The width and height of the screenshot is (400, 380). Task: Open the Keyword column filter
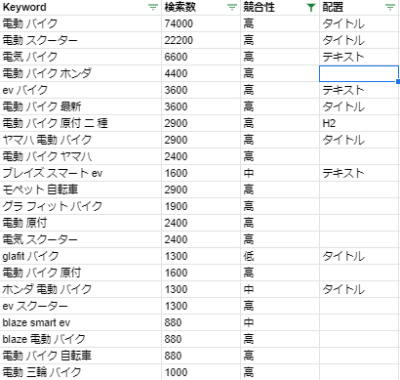(153, 7)
